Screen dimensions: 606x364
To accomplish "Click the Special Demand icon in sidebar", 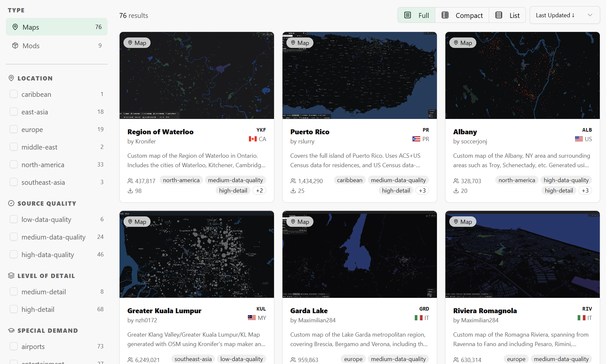I will click(11, 330).
